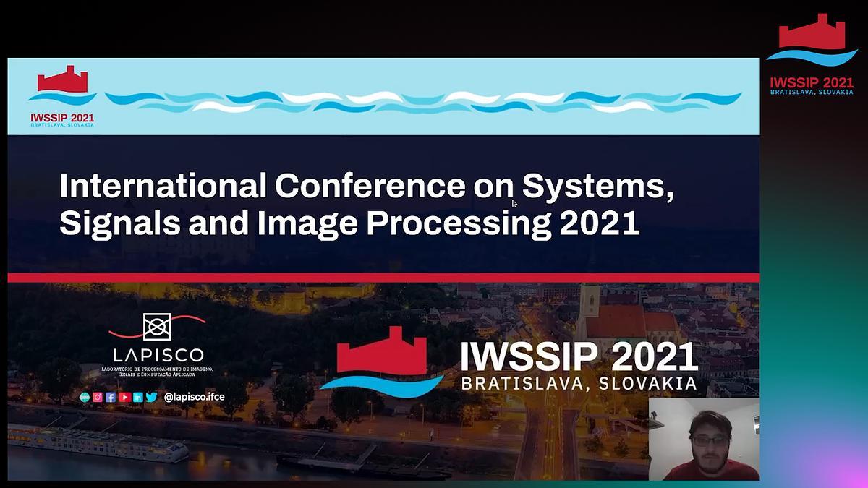Click the large red castle logo at center

(x=381, y=360)
